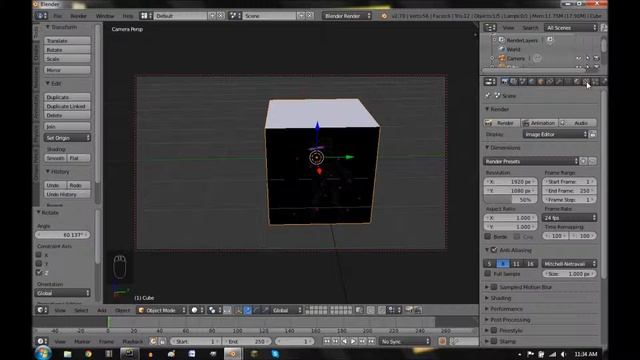Click the properties editor type icon

pyautogui.click(x=490, y=82)
